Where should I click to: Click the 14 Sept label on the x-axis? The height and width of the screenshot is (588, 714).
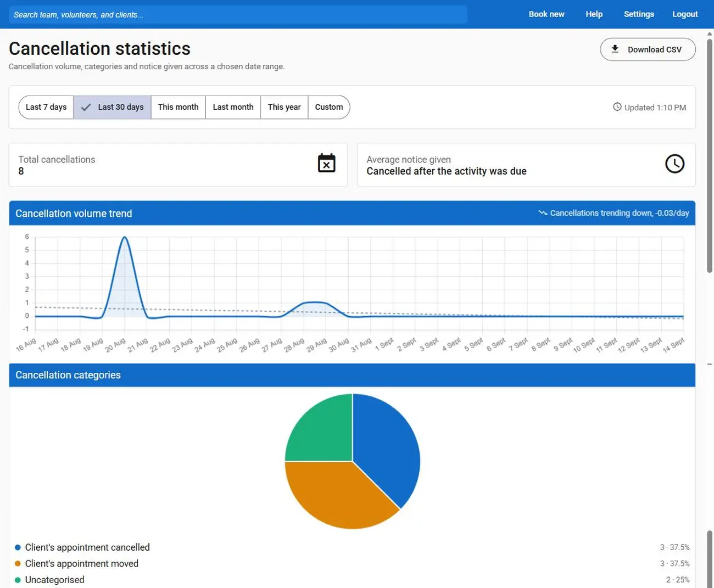[x=674, y=345]
